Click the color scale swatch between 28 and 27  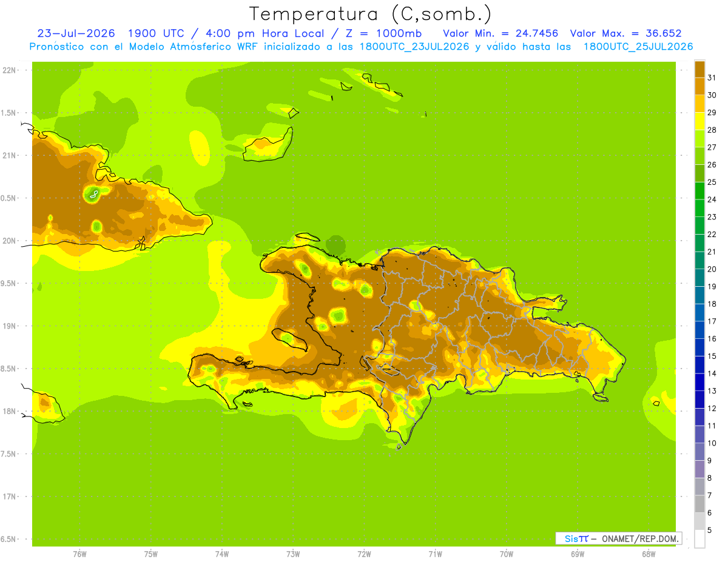pos(699,138)
